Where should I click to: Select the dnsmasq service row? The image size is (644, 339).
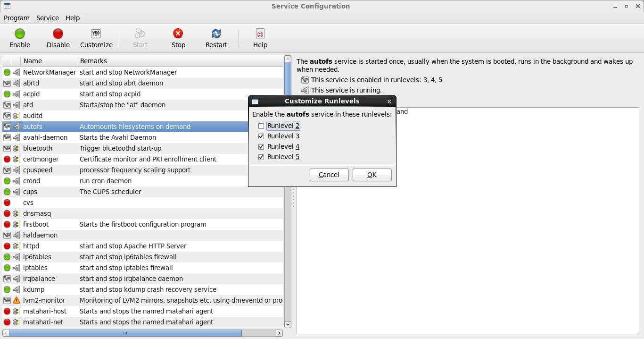tap(143, 213)
